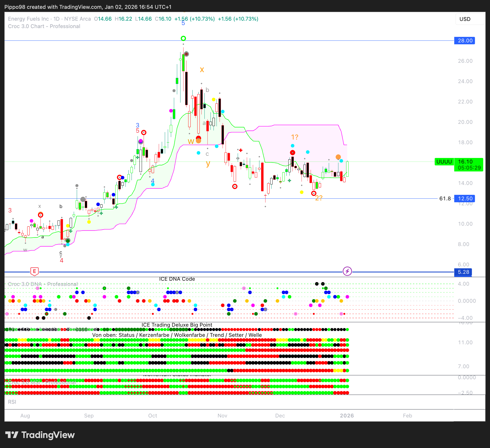Click the 12.50 Fibonacci level price label
Viewport: 490px width, 448px height.
point(465,198)
